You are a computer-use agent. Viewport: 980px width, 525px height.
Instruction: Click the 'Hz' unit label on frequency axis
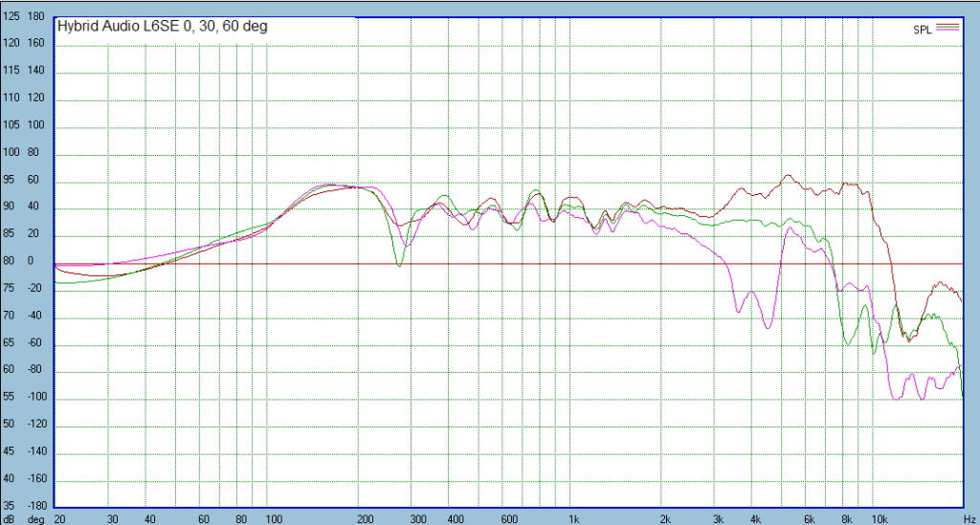click(969, 519)
